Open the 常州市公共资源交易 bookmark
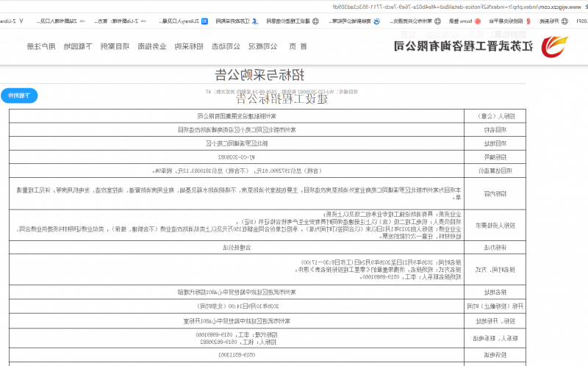The image size is (588, 366). pyautogui.click(x=415, y=21)
